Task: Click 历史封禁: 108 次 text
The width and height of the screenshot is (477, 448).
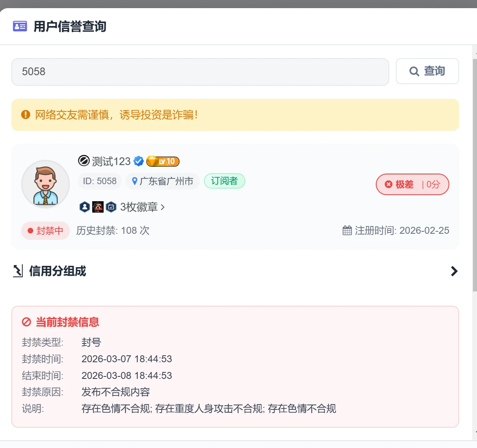Action: point(113,231)
